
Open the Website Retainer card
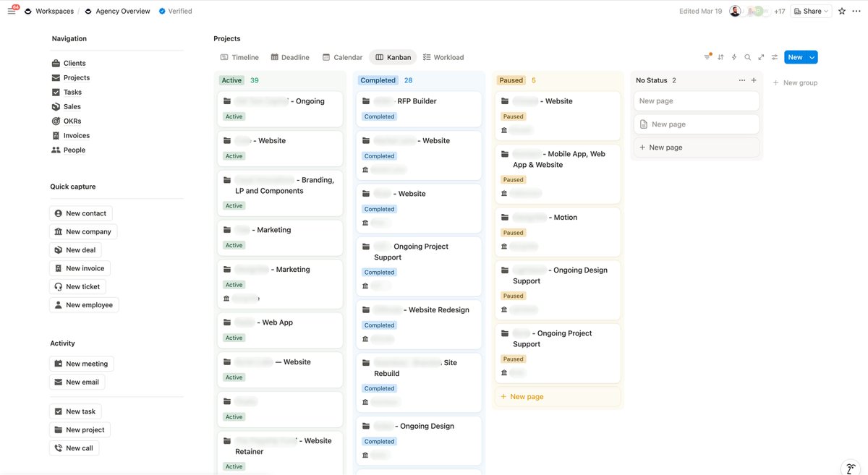pos(279,453)
